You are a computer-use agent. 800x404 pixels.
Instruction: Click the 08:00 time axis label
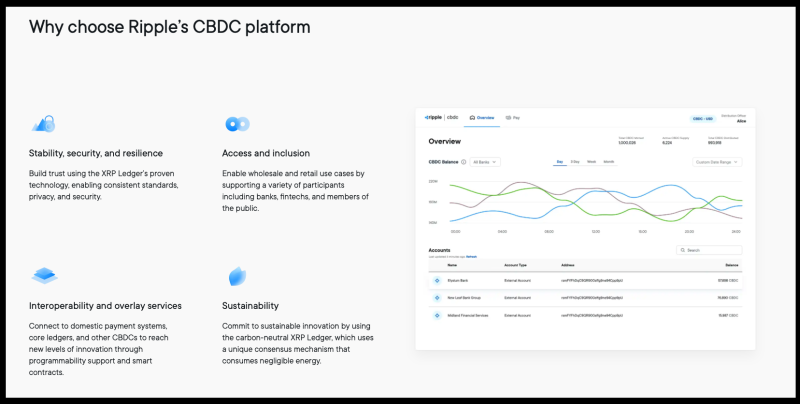(x=549, y=232)
